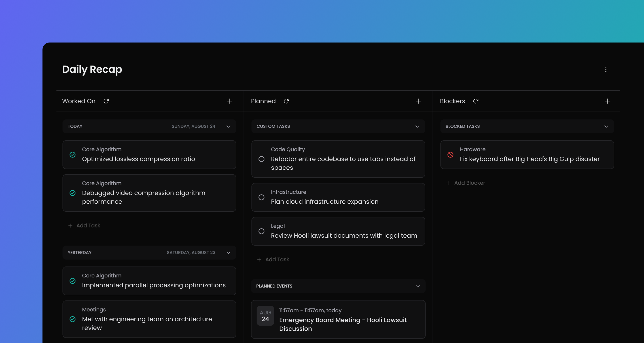Click Add Task under Today's tasks
The height and width of the screenshot is (343, 644).
85,226
